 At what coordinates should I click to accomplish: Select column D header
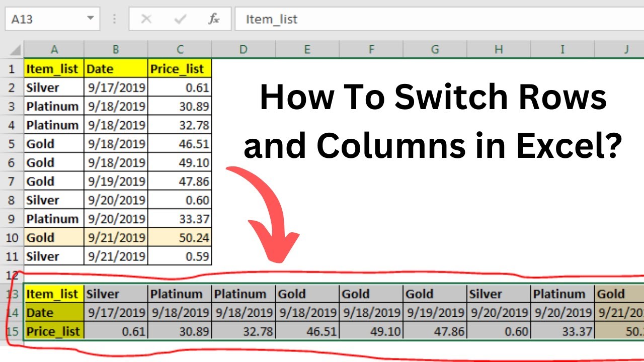[244, 50]
